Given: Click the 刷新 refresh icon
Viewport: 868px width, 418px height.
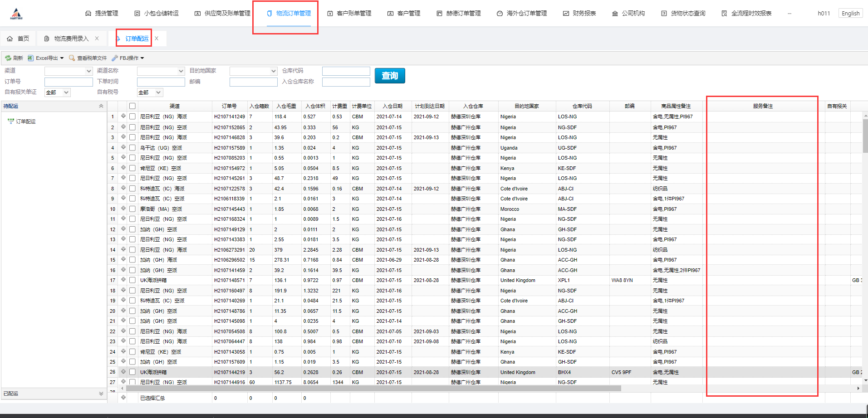Looking at the screenshot, I should pos(8,58).
